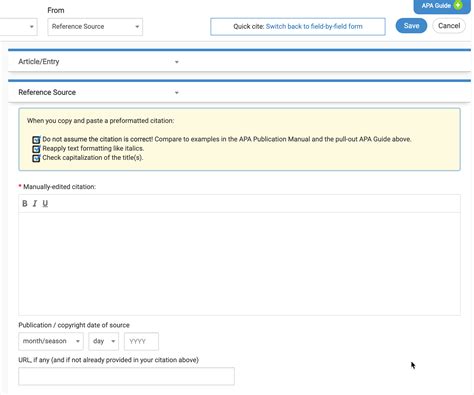
Task: Click the checkmark icon beside Do not assume
Action: tap(36, 140)
